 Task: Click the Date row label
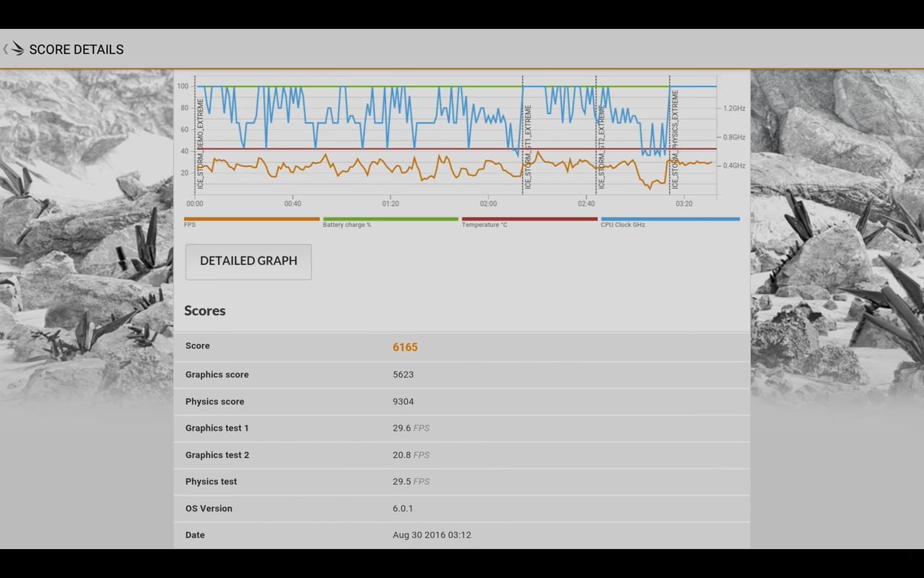pyautogui.click(x=195, y=535)
